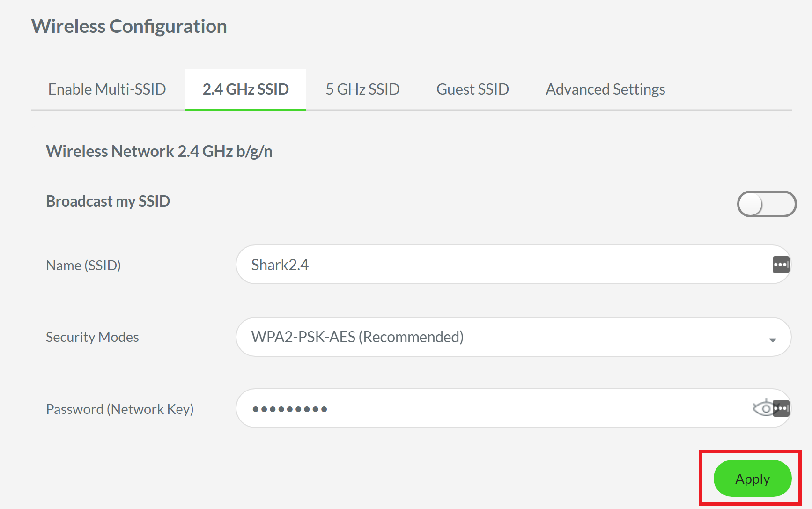Go to the Guest SSID tab

pyautogui.click(x=472, y=89)
